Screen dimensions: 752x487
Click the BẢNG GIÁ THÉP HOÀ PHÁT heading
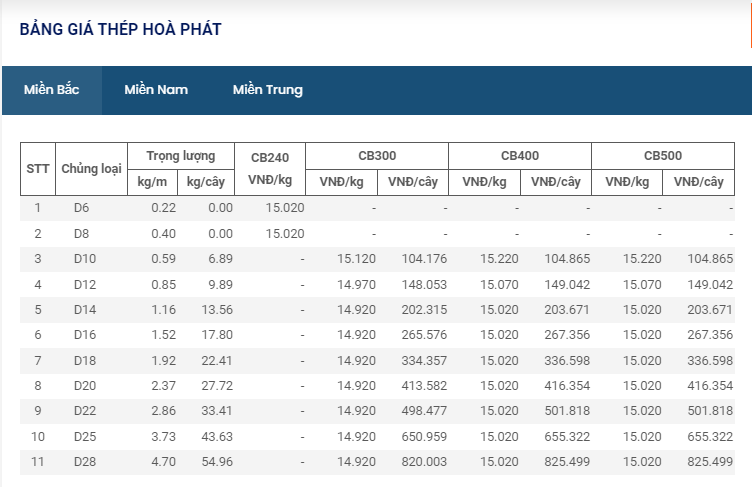click(x=120, y=29)
